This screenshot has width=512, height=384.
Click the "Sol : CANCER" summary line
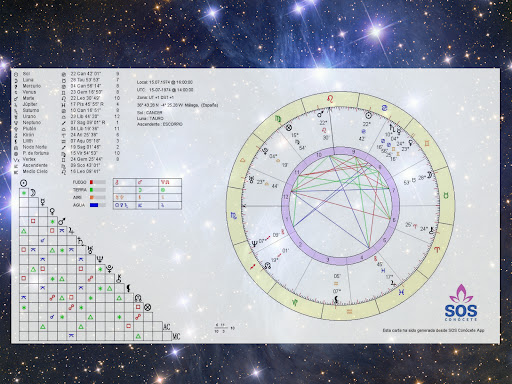(149, 113)
